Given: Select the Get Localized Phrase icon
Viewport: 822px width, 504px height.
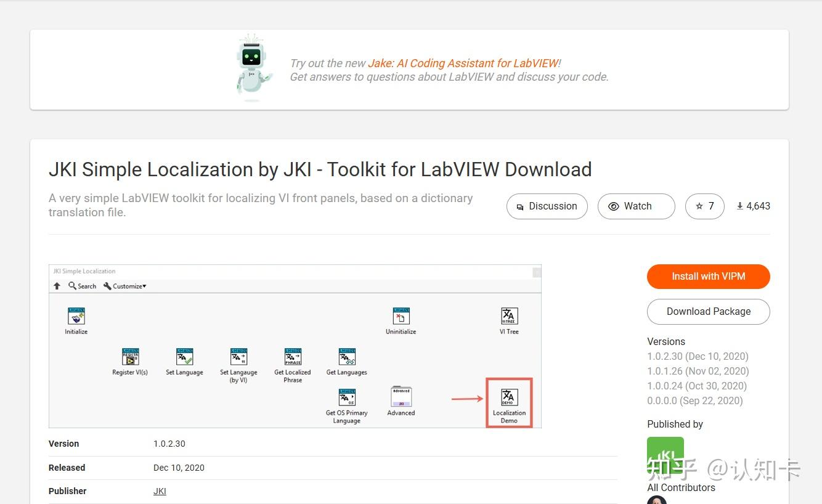Looking at the screenshot, I should (x=292, y=357).
